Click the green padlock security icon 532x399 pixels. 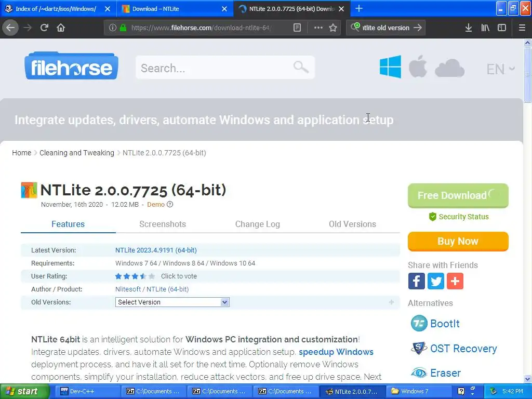[123, 28]
